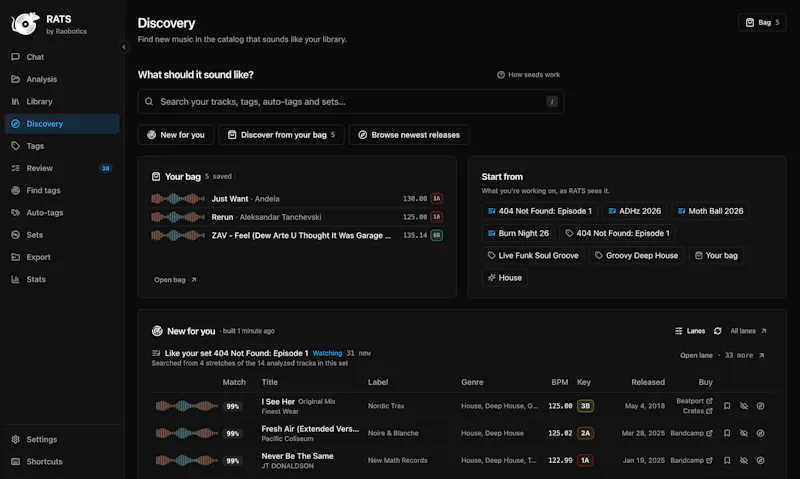800x479 pixels.
Task: Open Beatport link for I See Her
Action: click(694, 401)
